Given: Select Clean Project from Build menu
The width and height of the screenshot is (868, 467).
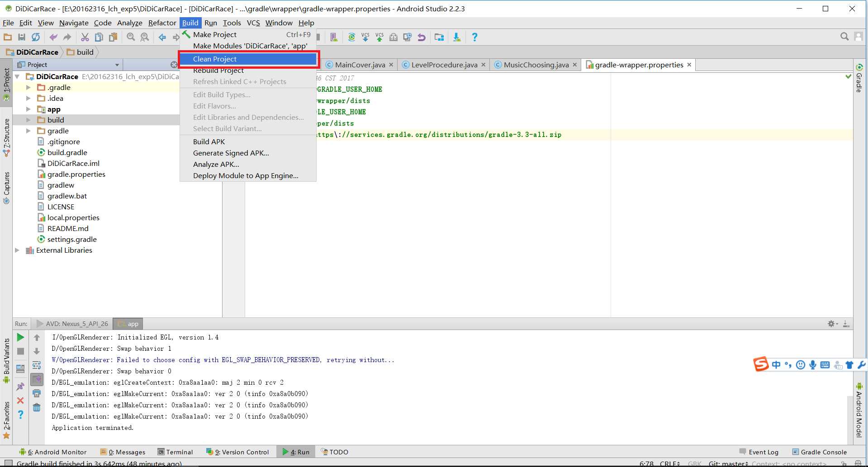Looking at the screenshot, I should [x=248, y=59].
